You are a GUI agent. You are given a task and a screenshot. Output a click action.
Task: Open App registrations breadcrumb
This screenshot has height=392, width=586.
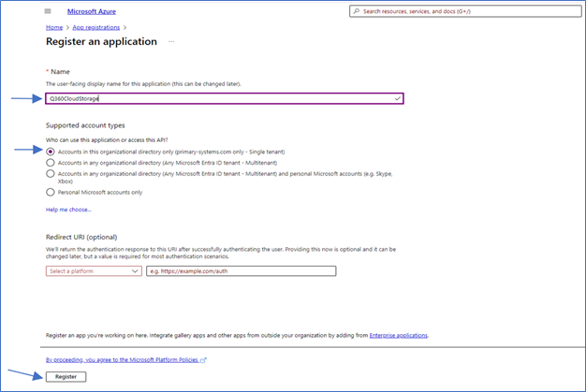[96, 28]
